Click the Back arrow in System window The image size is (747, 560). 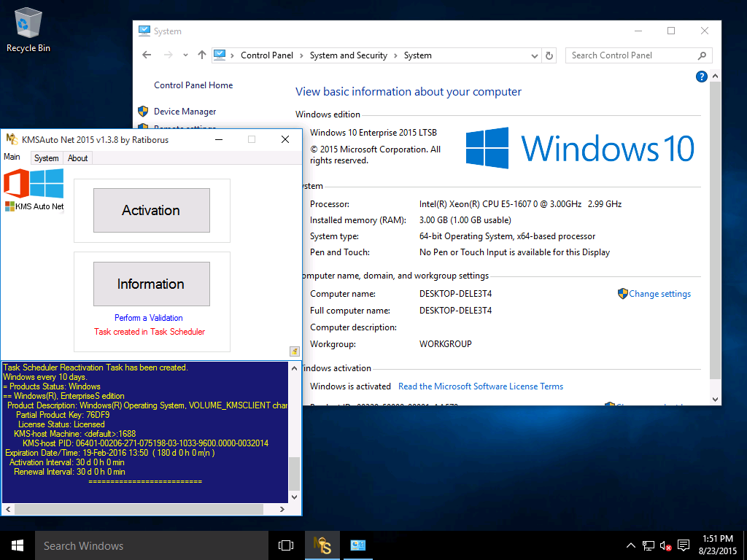[x=147, y=55]
